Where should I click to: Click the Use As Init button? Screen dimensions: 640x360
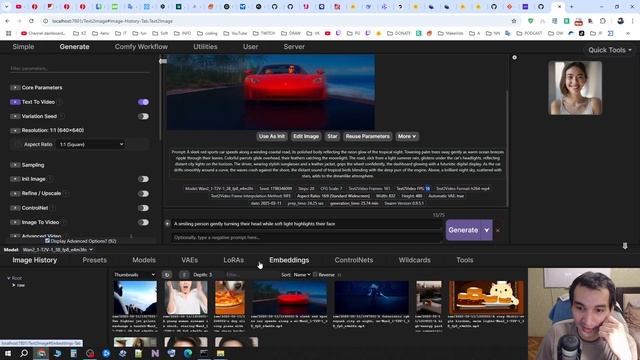272,136
